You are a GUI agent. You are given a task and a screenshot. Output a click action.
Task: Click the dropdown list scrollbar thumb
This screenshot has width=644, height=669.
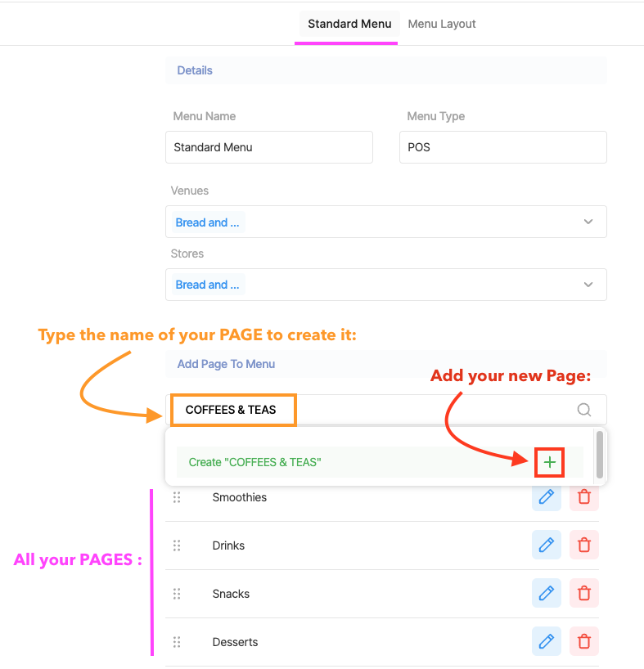coord(600,455)
